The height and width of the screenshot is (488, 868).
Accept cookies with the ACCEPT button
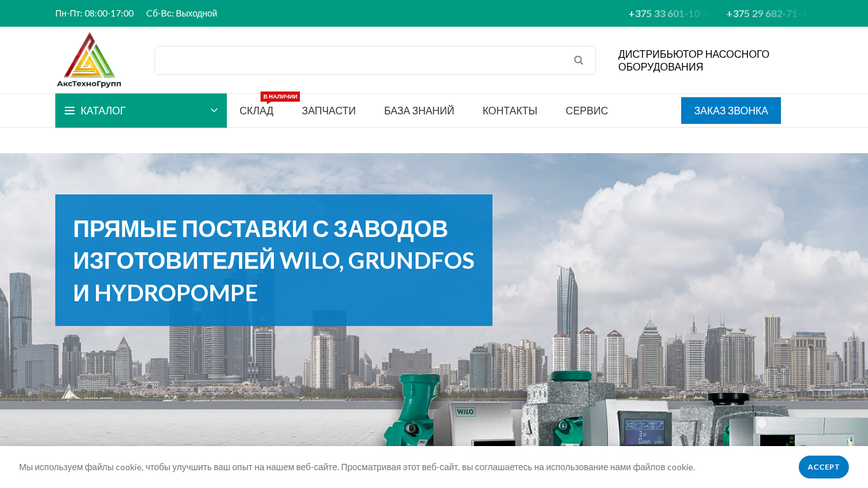tap(824, 467)
